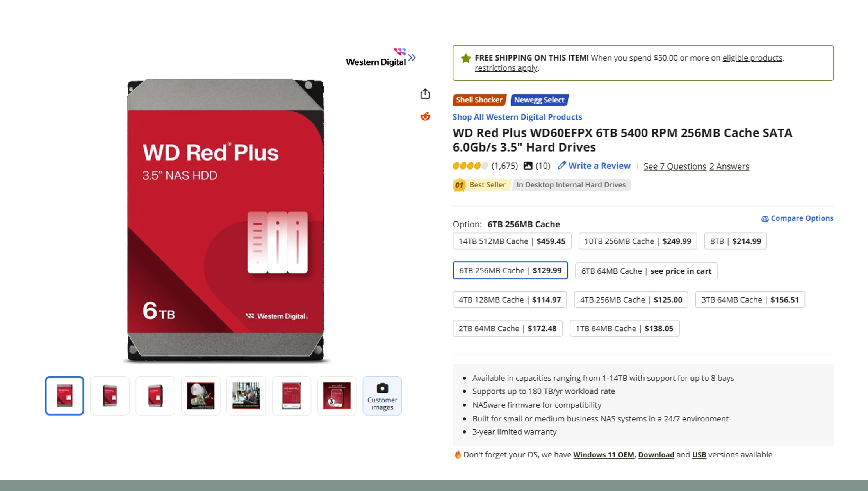Select the 4TB 128MB Cache option

(509, 300)
